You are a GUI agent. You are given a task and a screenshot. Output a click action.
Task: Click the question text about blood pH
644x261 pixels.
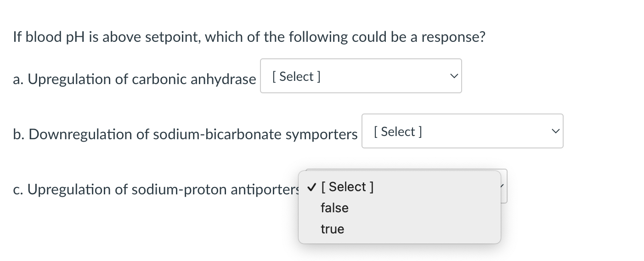249,37
